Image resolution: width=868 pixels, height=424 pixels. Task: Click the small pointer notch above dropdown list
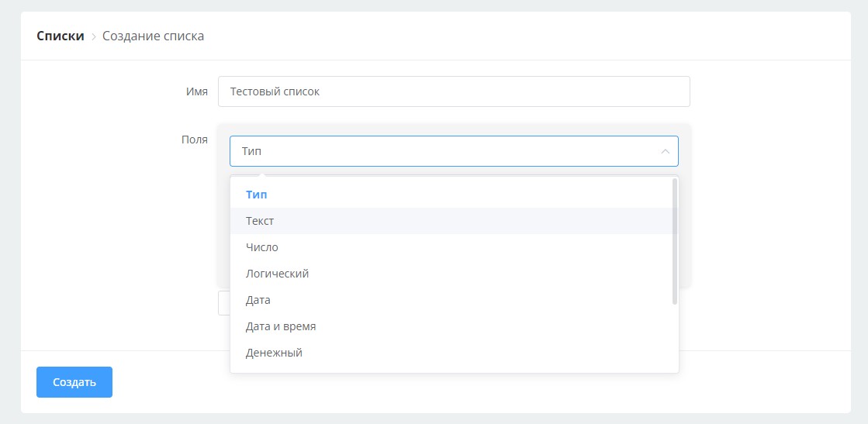click(x=261, y=174)
